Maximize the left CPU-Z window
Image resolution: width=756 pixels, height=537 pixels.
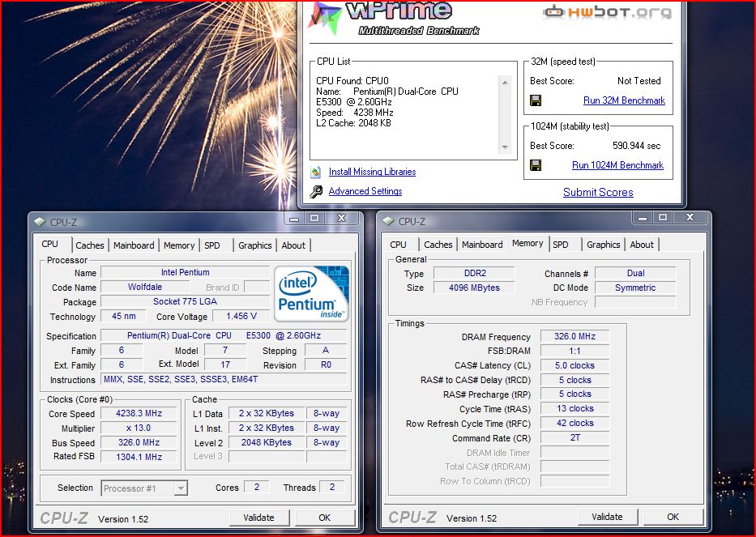point(314,219)
